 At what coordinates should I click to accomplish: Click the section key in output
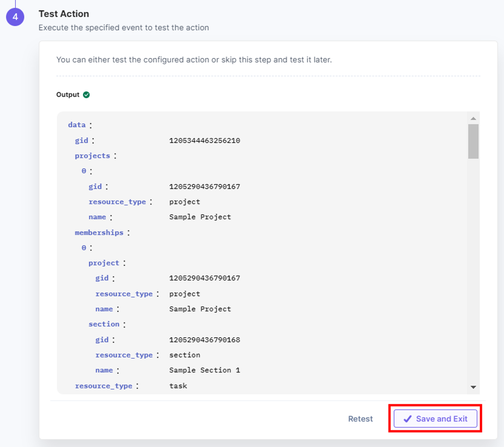104,324
